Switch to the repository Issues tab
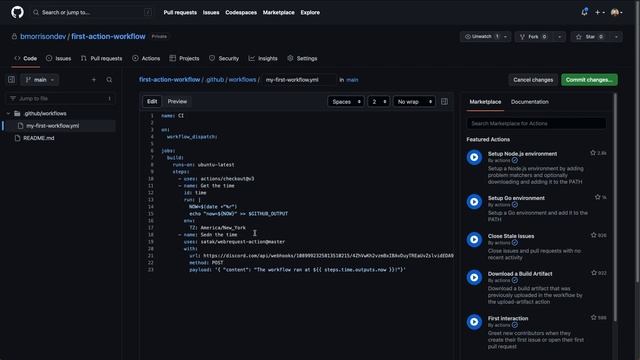The width and height of the screenshot is (640, 360). [58, 58]
